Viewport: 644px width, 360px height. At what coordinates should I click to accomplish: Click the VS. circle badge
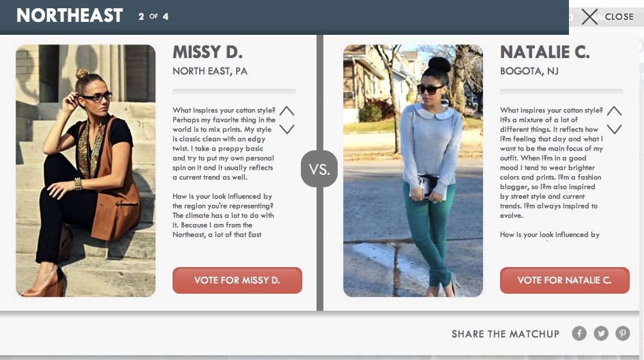319,169
